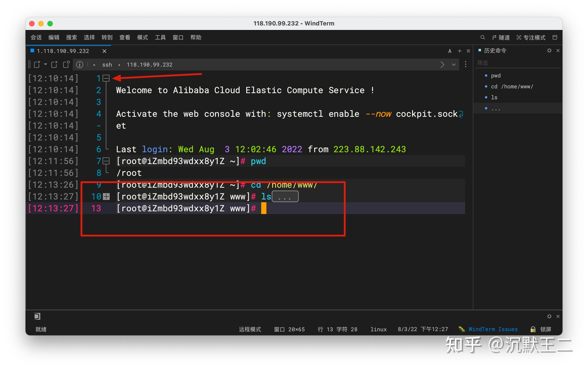Select 'cd /home/www/' from history commands
Viewport: 588px width, 369px height.
512,87
